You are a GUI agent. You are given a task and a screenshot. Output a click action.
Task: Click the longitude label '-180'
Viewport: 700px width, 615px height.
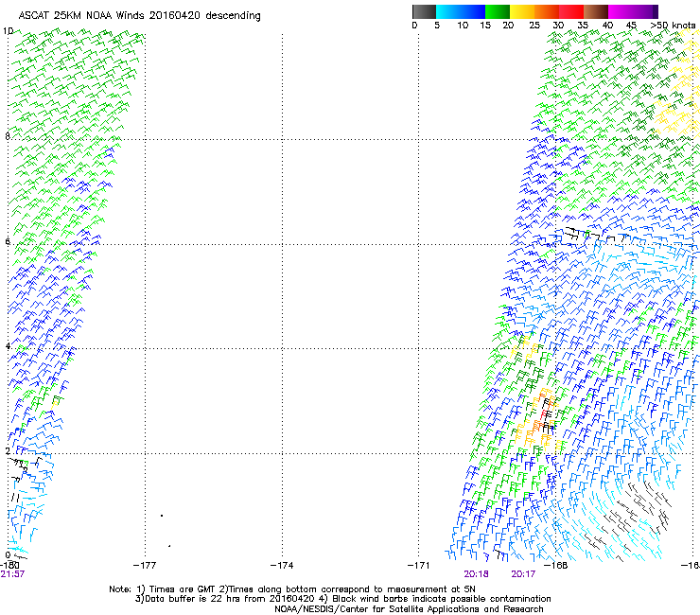[9, 566]
